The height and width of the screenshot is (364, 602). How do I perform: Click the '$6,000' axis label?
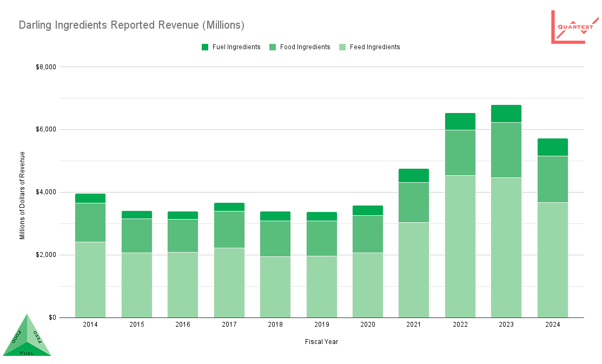(46, 130)
